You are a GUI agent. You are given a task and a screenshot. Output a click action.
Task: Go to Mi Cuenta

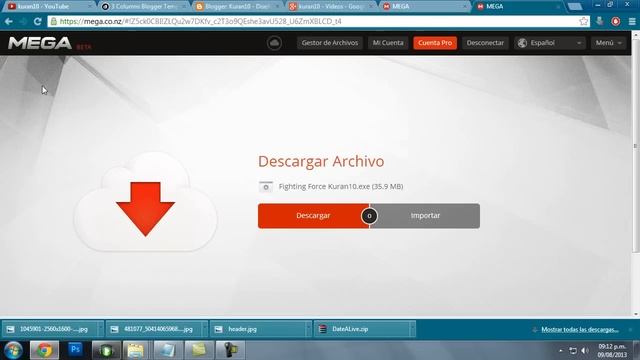[x=388, y=43]
